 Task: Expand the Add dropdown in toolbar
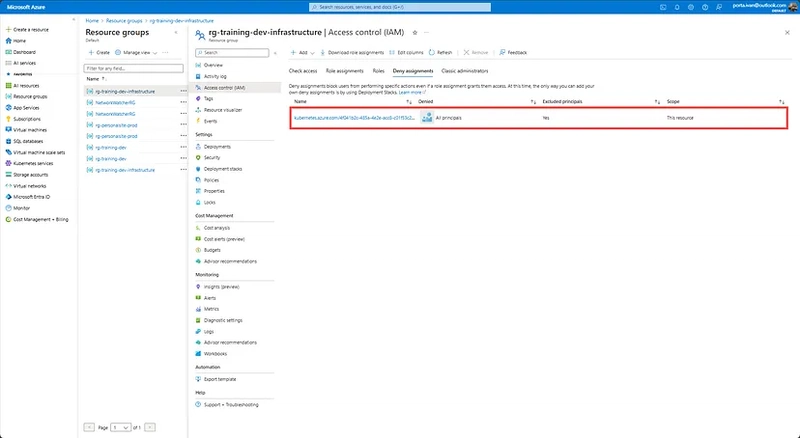pyautogui.click(x=302, y=53)
